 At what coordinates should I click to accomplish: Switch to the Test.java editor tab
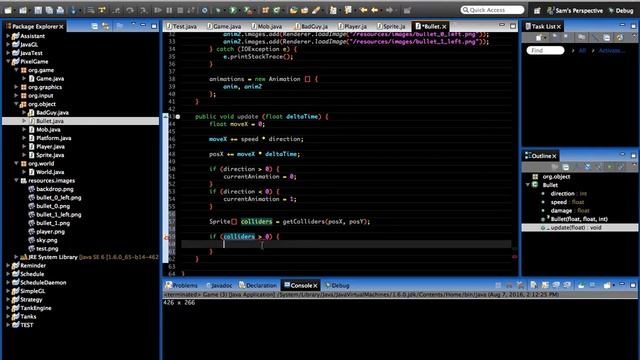(x=182, y=27)
